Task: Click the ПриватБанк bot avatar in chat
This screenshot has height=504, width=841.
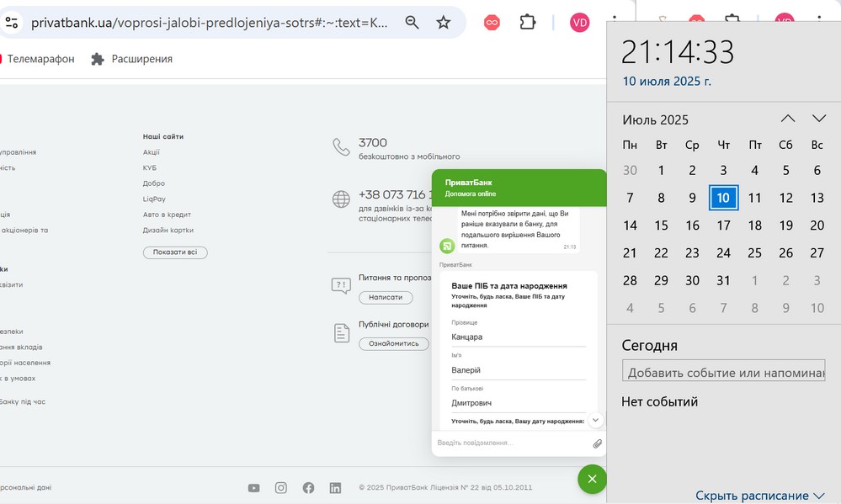Action: [x=447, y=246]
